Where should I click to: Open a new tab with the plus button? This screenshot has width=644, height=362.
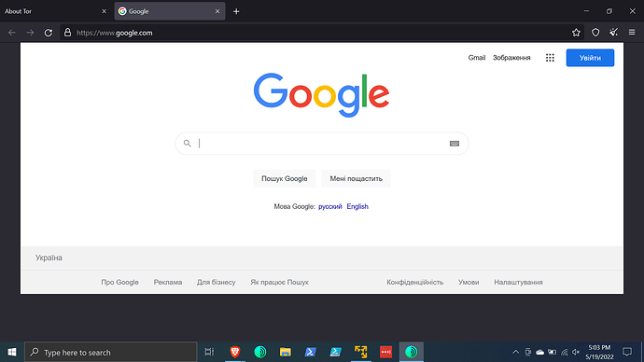tap(236, 11)
